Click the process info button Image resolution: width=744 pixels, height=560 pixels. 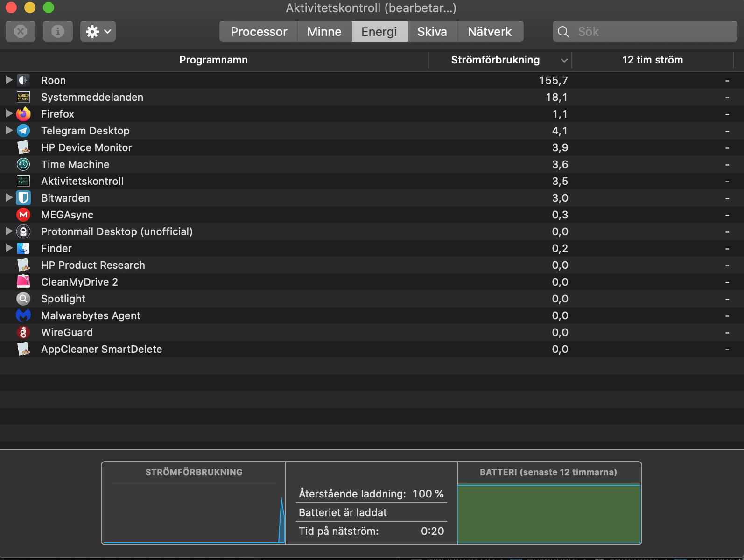[58, 31]
